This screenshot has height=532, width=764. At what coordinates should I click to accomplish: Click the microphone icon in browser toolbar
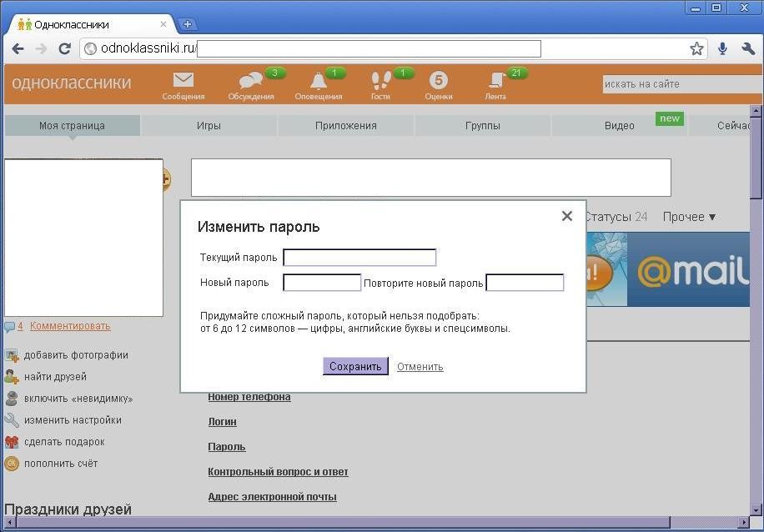(x=722, y=48)
